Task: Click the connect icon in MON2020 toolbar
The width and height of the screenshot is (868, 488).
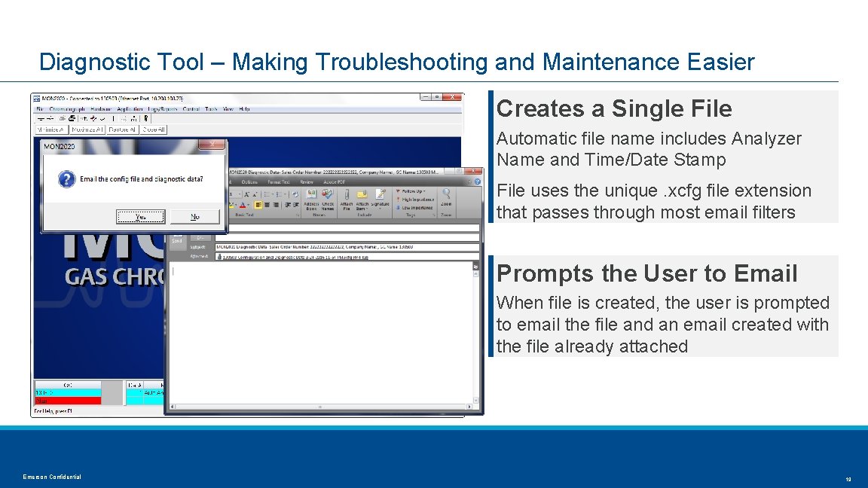Action: click(41, 119)
